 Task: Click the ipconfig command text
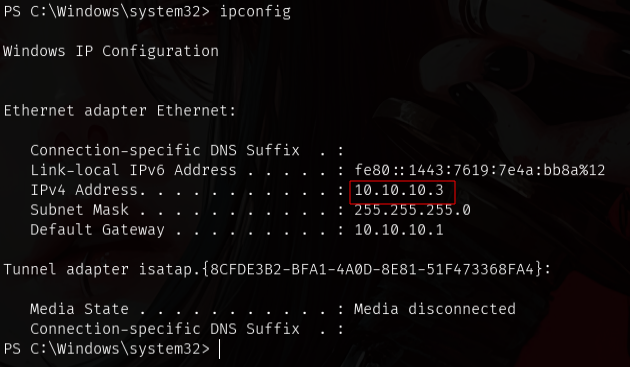tap(255, 12)
